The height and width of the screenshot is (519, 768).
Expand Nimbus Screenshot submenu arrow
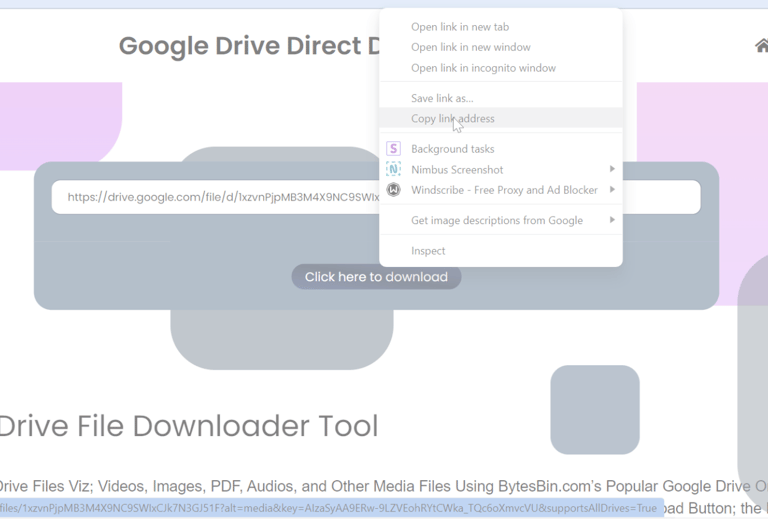coord(612,169)
